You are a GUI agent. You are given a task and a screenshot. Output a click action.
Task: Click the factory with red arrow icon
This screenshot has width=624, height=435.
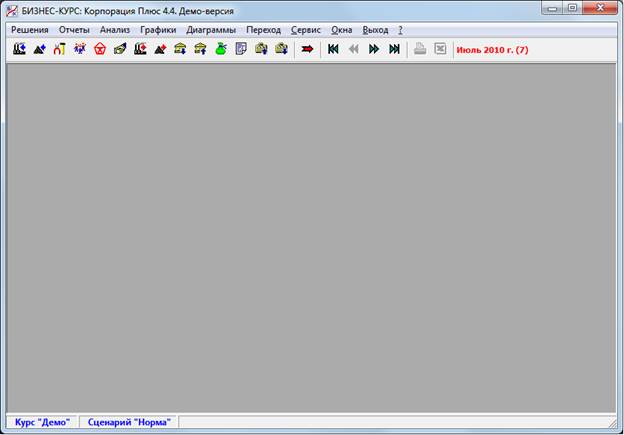[x=140, y=49]
